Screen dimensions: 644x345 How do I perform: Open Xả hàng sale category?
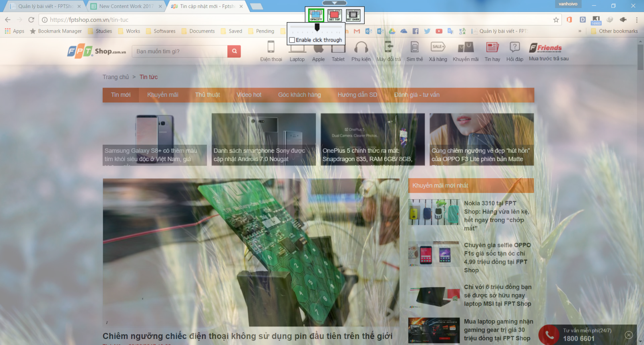[x=438, y=51]
